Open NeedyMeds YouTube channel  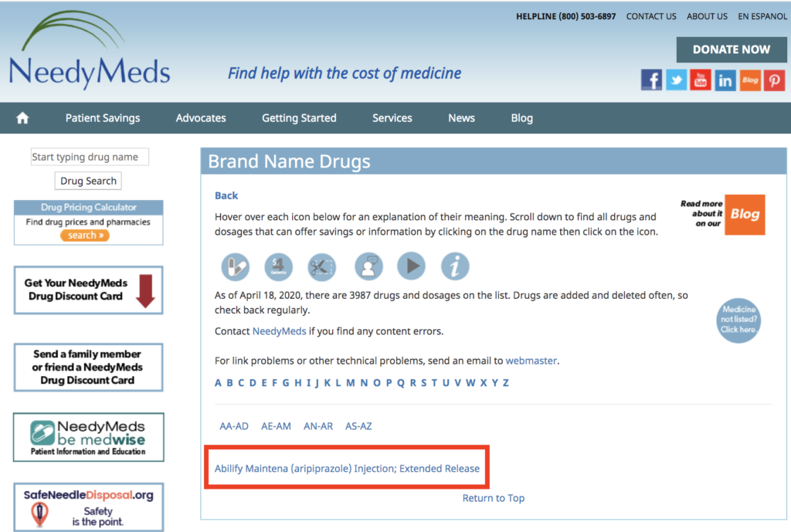(x=701, y=80)
